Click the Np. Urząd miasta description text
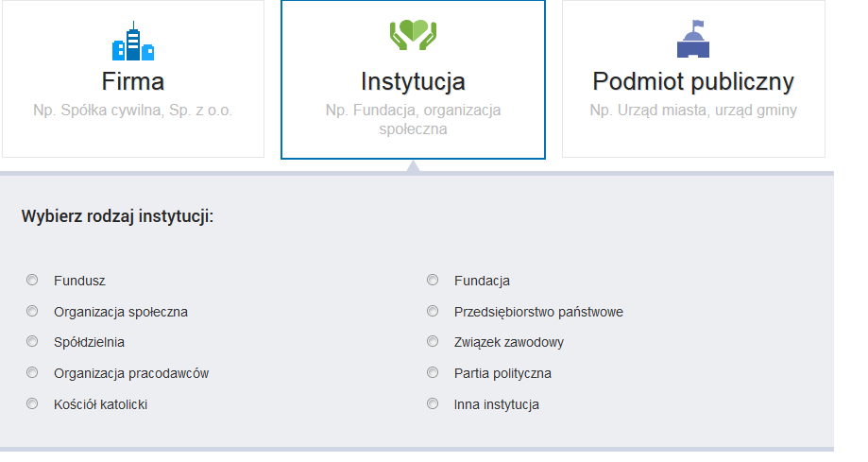868x462 pixels. click(x=692, y=111)
